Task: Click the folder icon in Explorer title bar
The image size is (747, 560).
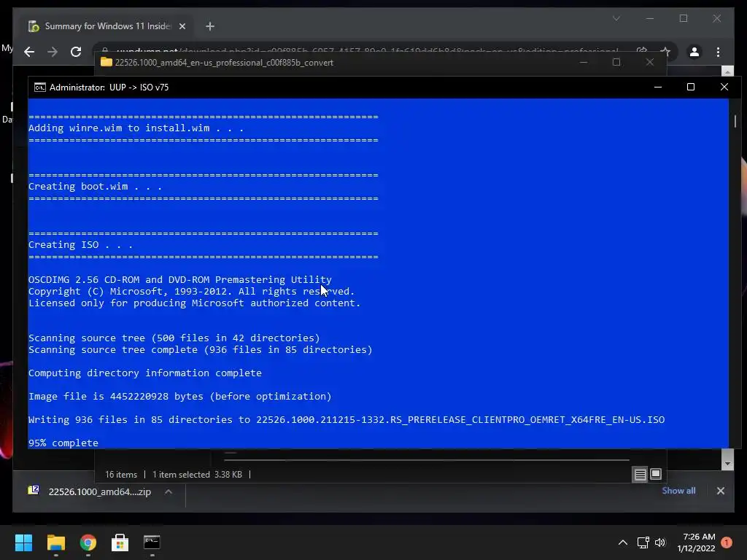Action: tap(107, 63)
